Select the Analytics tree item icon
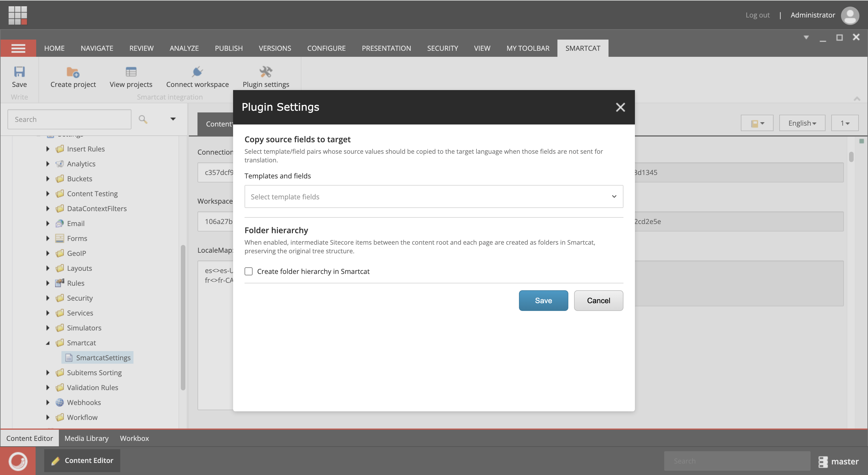Image resolution: width=868 pixels, height=475 pixels. (x=60, y=164)
